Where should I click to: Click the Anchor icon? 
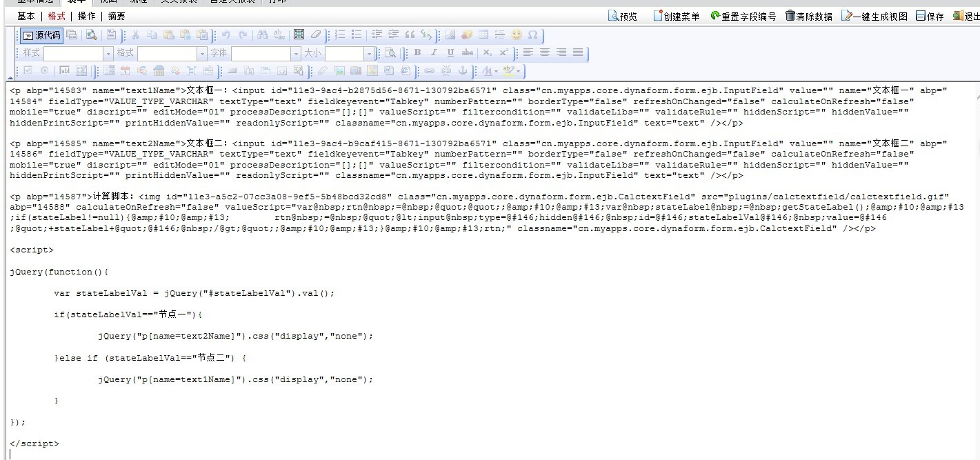tap(462, 70)
